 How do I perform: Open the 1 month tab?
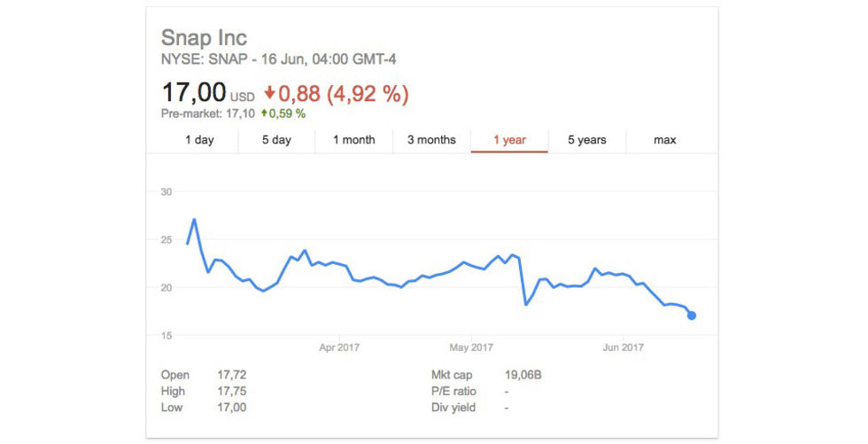pos(354,140)
